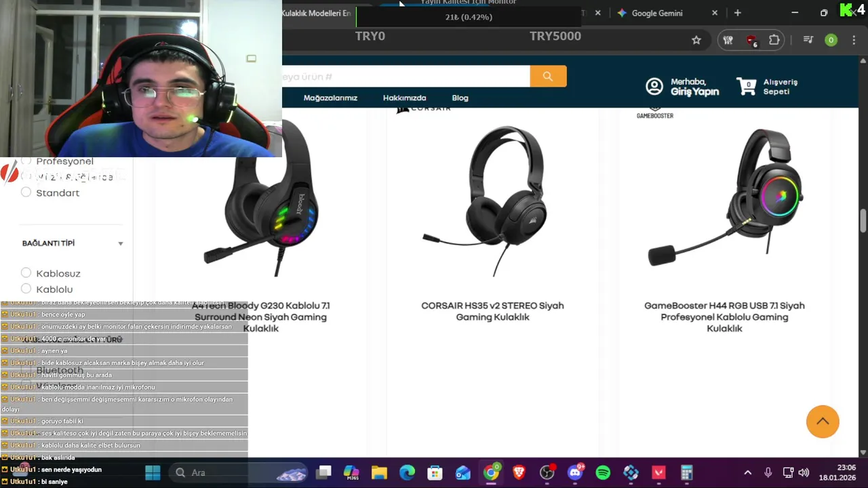Open the Hakkımızda menu item
The width and height of the screenshot is (868, 488).
click(404, 98)
